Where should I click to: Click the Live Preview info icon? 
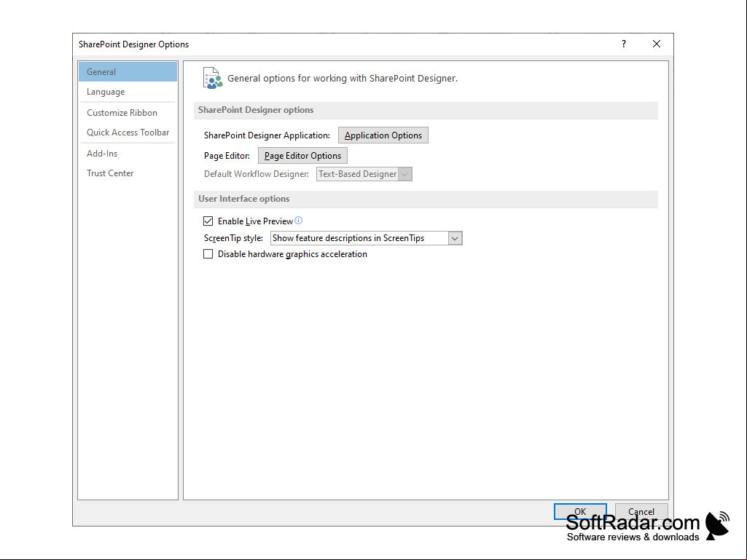pyautogui.click(x=298, y=221)
